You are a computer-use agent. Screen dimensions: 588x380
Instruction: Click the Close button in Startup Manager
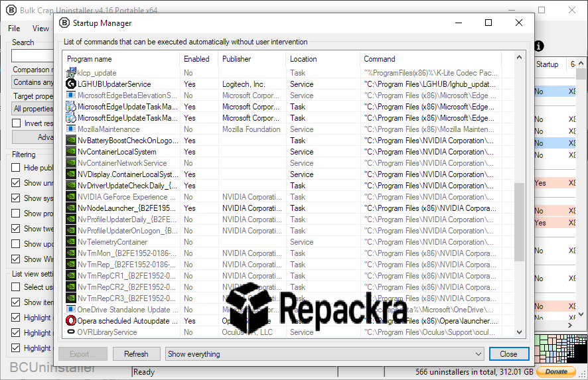click(509, 353)
